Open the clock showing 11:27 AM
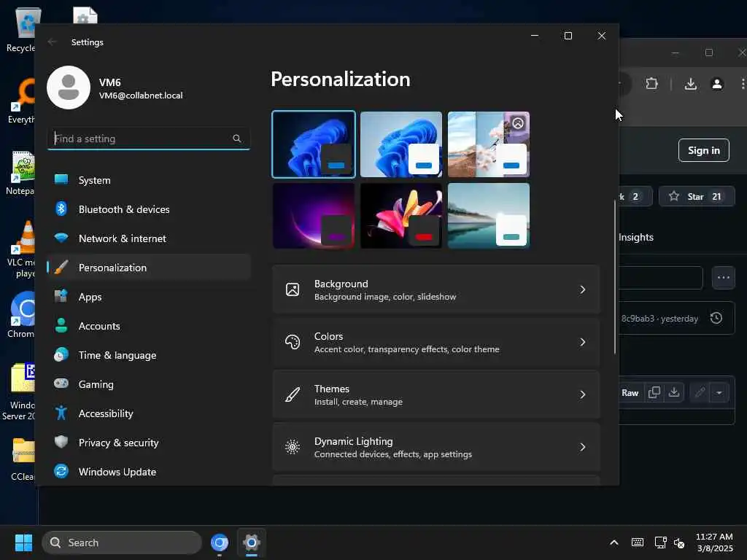The height and width of the screenshot is (560, 747). [x=714, y=542]
